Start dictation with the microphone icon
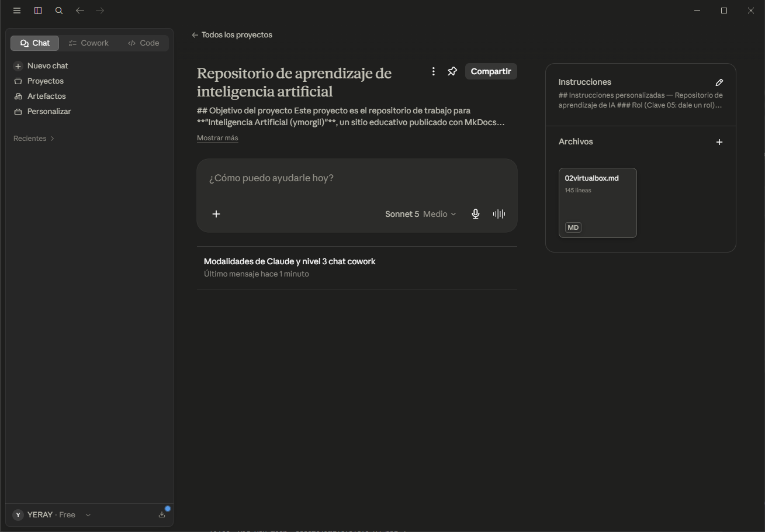The height and width of the screenshot is (532, 765). [476, 214]
